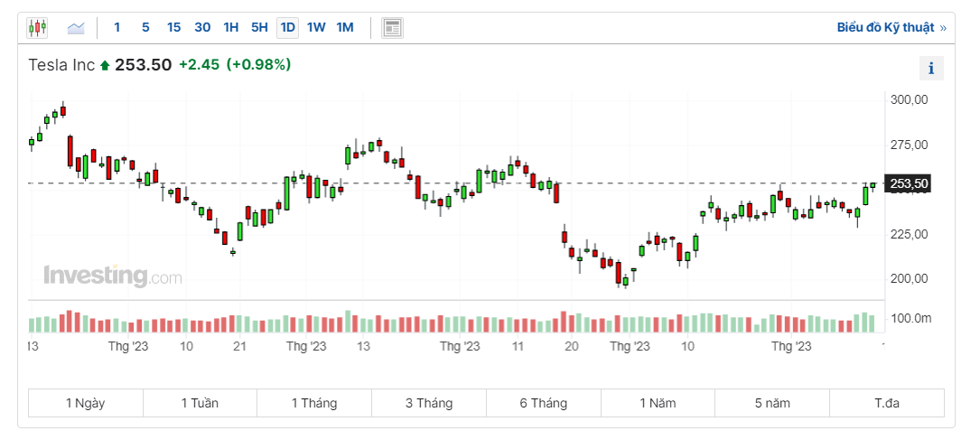The width and height of the screenshot is (980, 440).
Task: Click the 225,00 axis label
Action: coord(910,234)
